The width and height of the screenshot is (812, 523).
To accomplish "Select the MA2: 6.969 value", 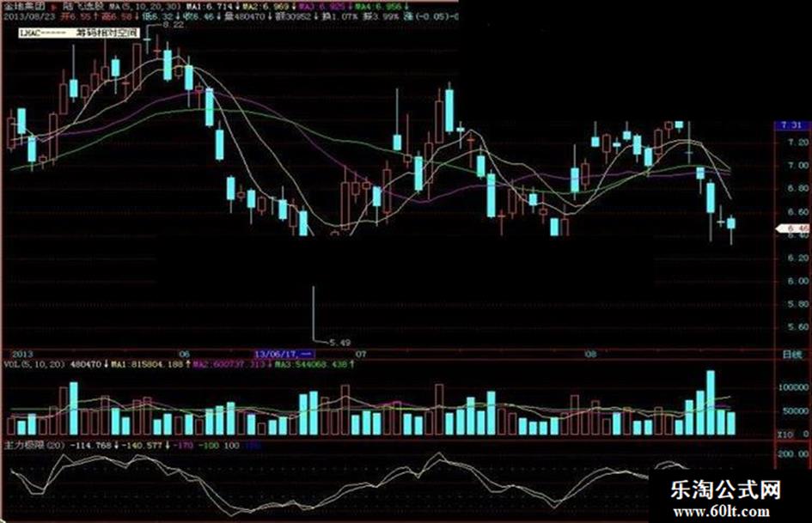I will pyautogui.click(x=267, y=7).
